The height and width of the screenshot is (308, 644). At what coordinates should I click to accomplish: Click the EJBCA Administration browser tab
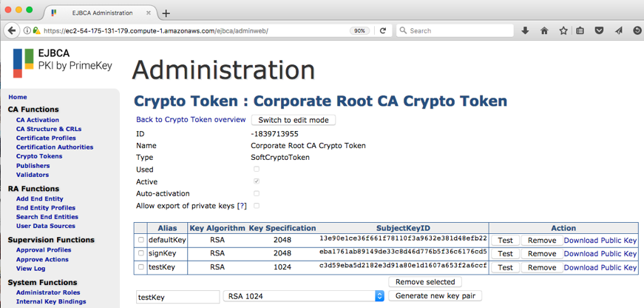[x=102, y=13]
